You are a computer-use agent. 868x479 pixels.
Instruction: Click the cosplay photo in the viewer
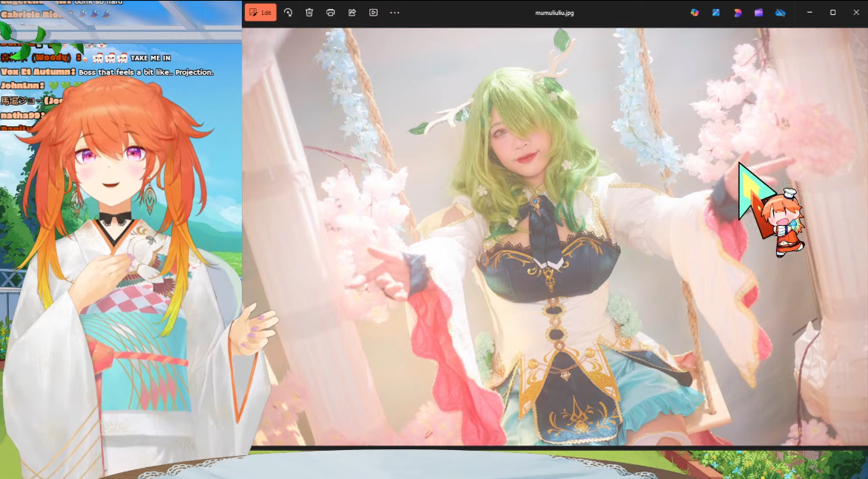pos(555,237)
